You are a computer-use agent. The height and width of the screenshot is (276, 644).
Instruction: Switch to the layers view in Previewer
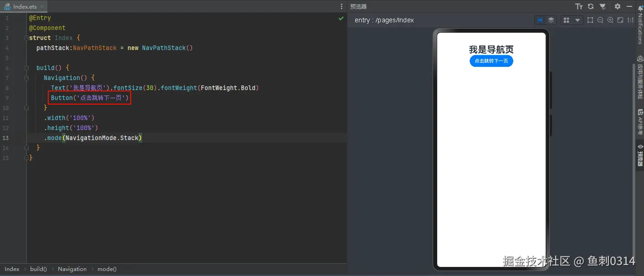[551, 20]
